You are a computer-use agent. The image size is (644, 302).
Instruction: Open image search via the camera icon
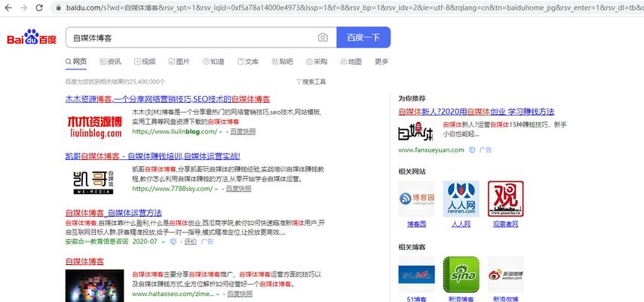pos(323,38)
